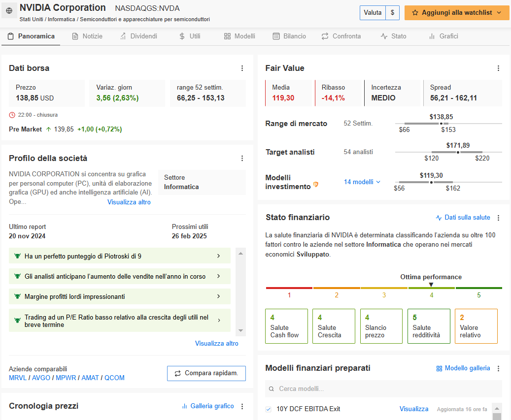Select the Salute Cash flow score card

click(286, 326)
